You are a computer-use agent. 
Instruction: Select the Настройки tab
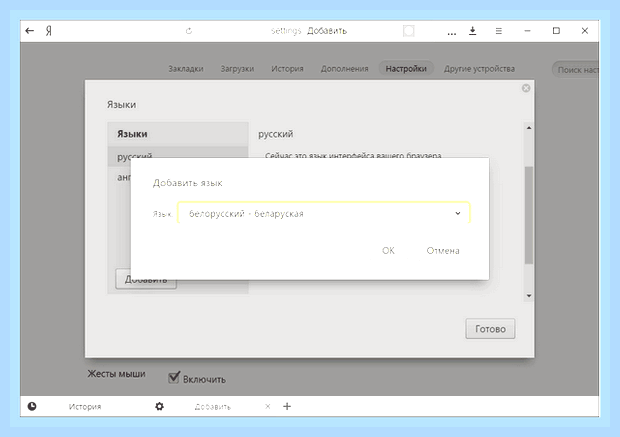click(x=406, y=69)
